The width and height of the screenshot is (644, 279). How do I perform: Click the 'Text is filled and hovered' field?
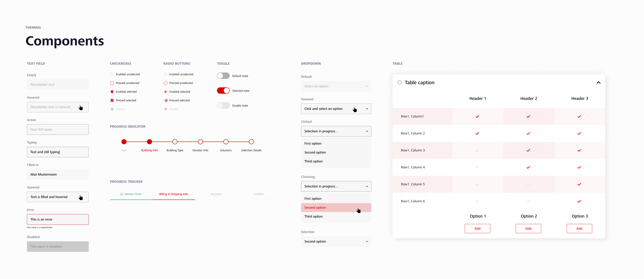[58, 197]
